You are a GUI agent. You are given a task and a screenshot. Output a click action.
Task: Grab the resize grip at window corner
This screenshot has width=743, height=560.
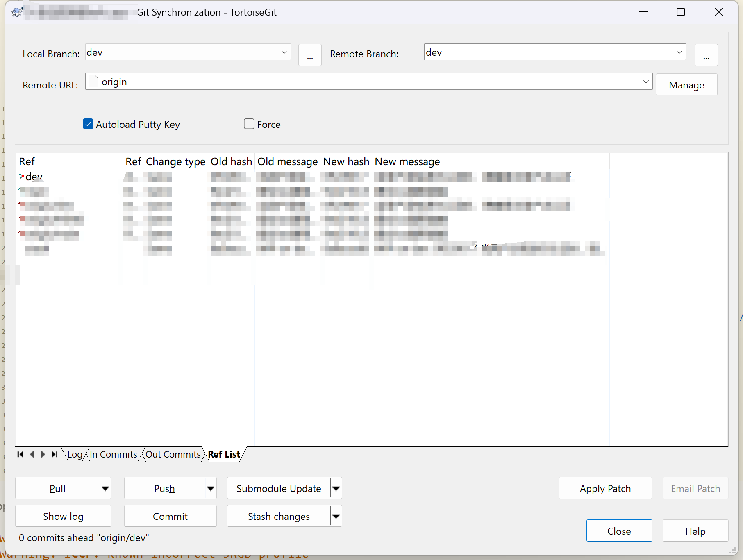click(733, 550)
